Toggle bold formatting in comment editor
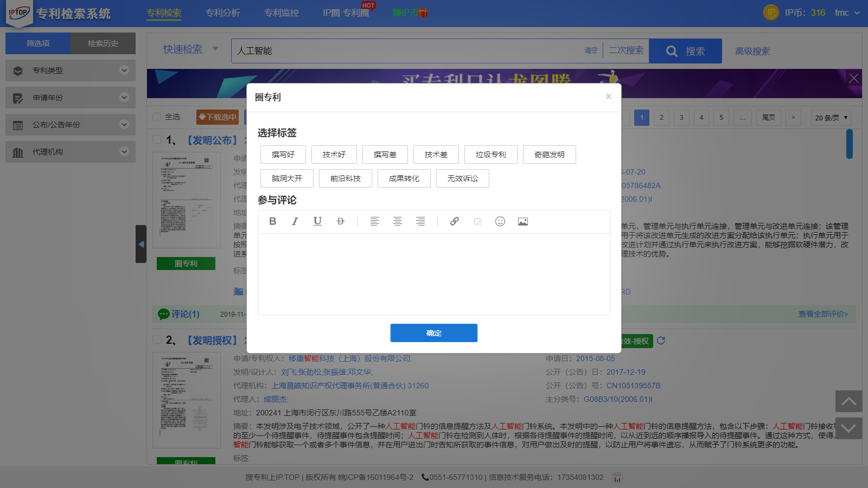The image size is (868, 488). pos(273,221)
